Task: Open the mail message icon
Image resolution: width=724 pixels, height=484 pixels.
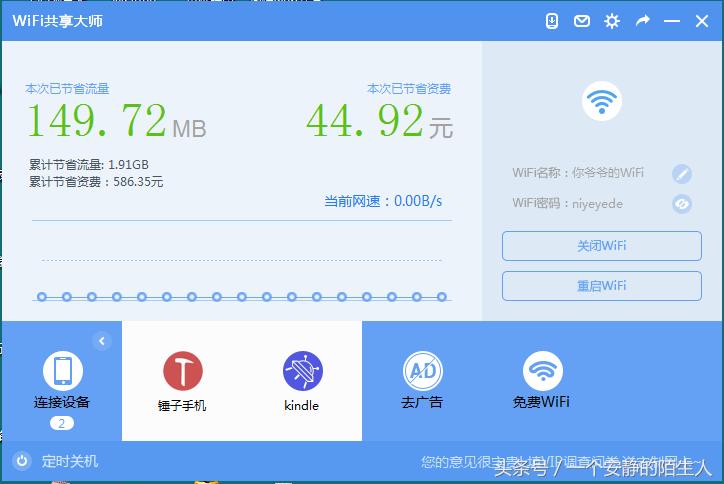Action: (x=582, y=21)
